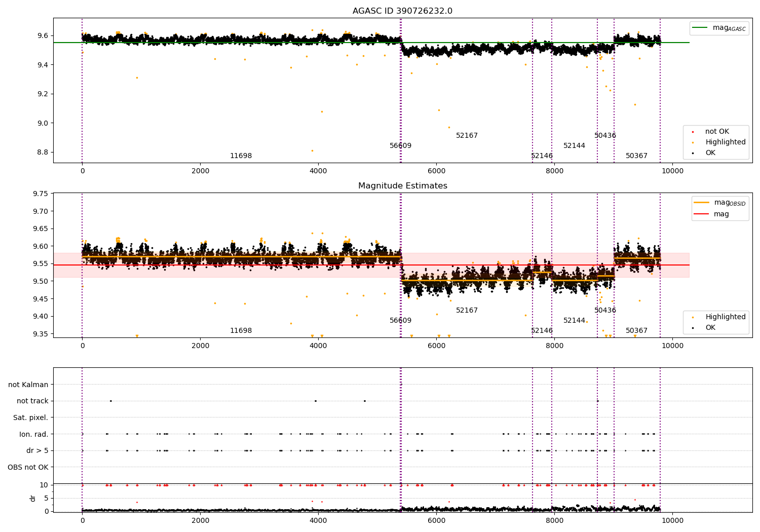Click the 'Sat. pixel.' y-axis label
The width and height of the screenshot is (760, 532).
(31, 417)
